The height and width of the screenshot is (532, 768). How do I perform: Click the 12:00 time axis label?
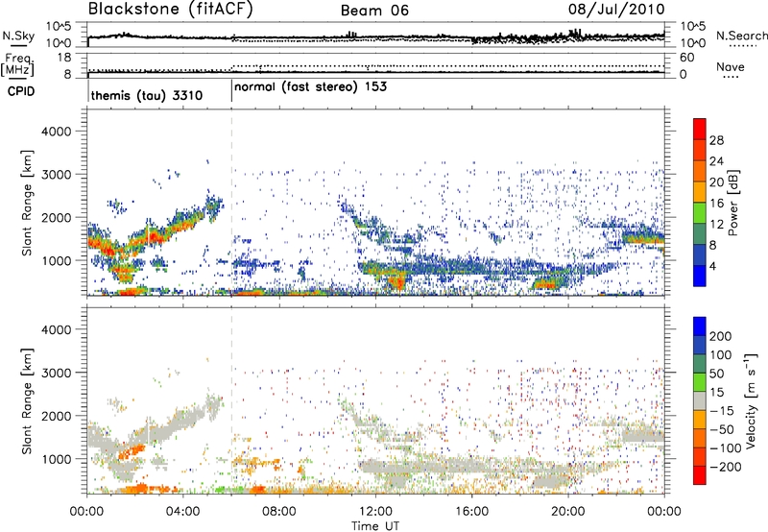pyautogui.click(x=375, y=512)
